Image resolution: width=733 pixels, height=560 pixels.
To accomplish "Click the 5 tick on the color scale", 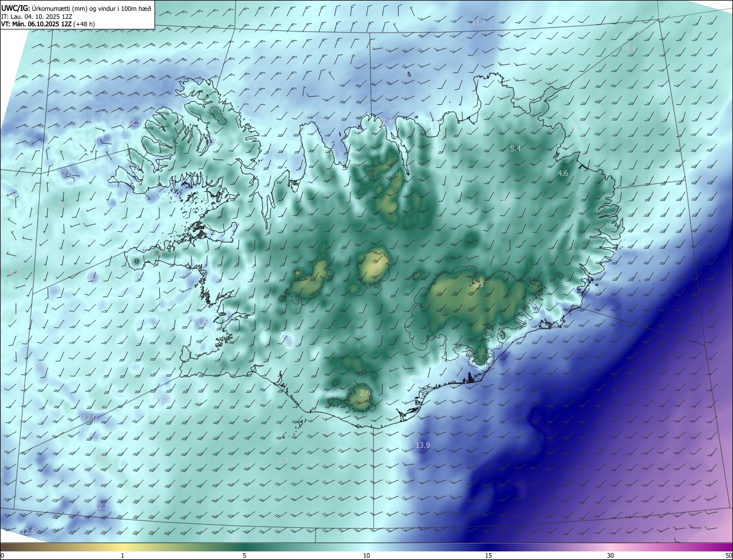I will tap(245, 555).
